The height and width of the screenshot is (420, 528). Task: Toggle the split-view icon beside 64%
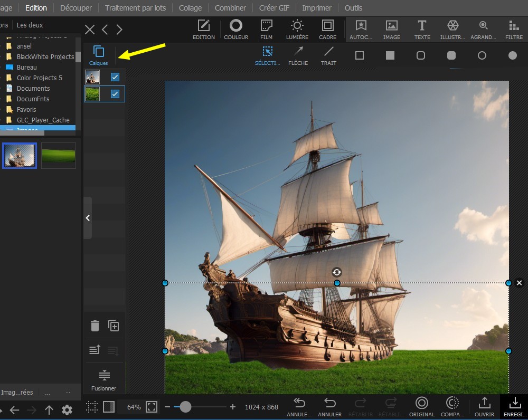coord(108,407)
